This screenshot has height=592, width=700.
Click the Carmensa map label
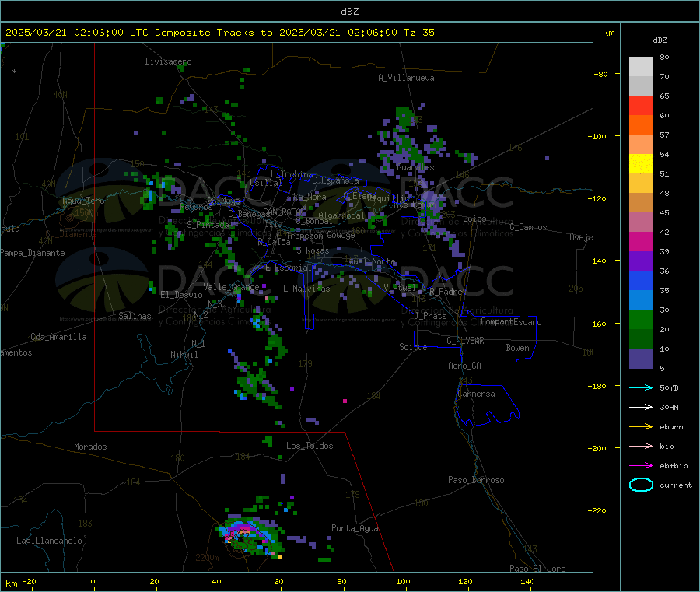point(476,394)
